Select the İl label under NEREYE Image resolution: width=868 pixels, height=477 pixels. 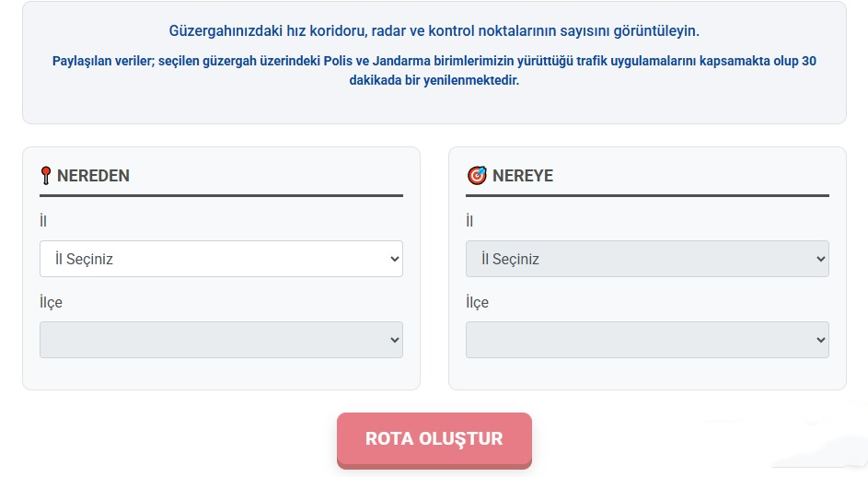click(469, 222)
